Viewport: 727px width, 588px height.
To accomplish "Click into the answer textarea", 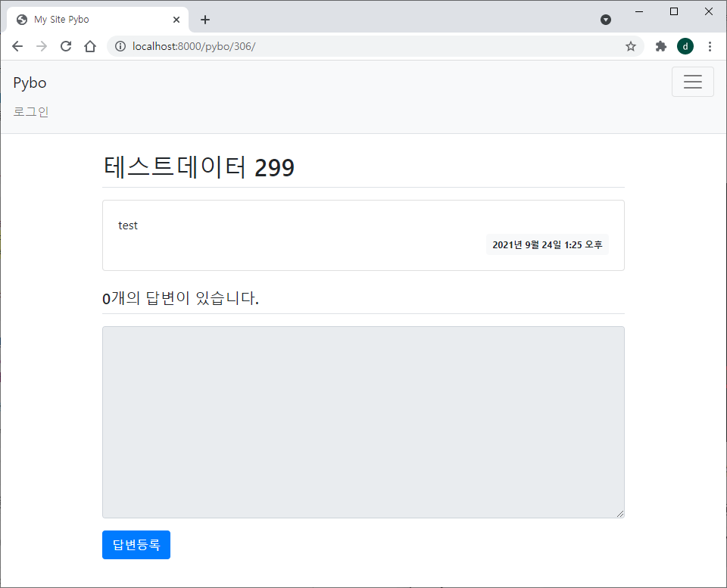I will coord(363,422).
